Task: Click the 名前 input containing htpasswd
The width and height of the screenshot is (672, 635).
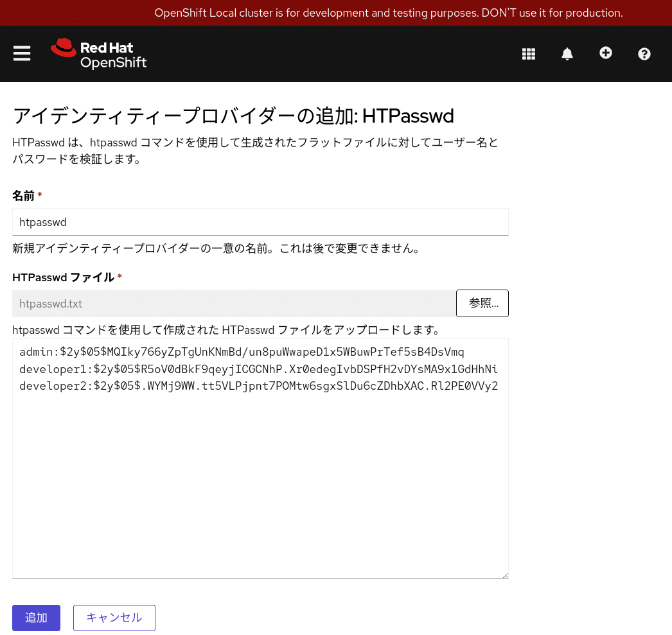Action: pos(260,222)
